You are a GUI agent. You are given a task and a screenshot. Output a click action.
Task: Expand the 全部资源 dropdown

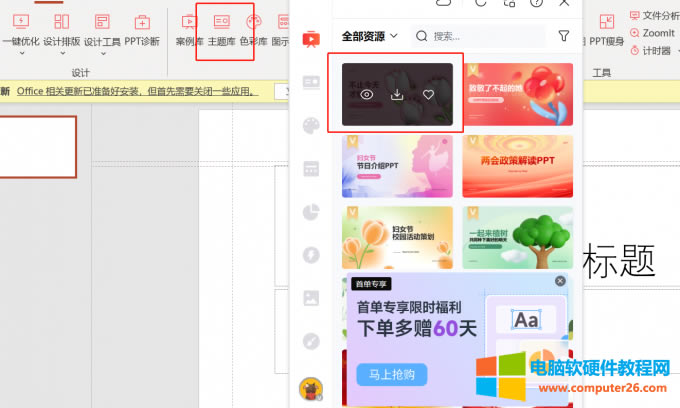click(370, 36)
